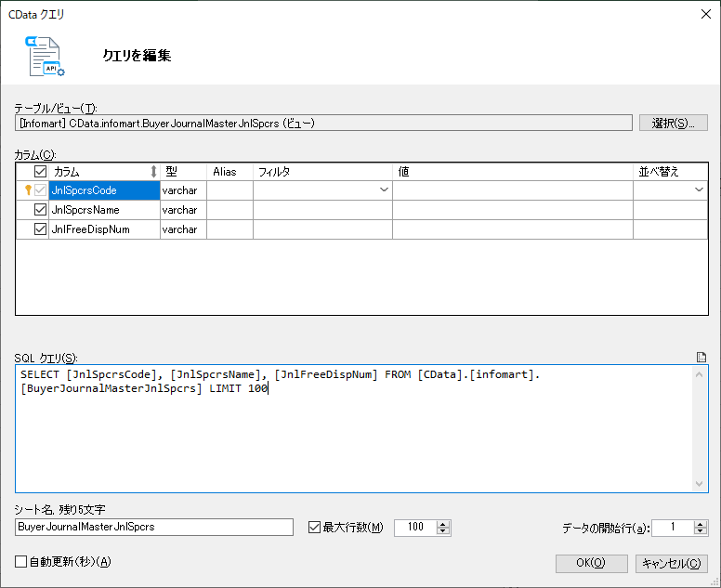The height and width of the screenshot is (588, 721).
Task: Click the データの開始行 number field
Action: 673,528
